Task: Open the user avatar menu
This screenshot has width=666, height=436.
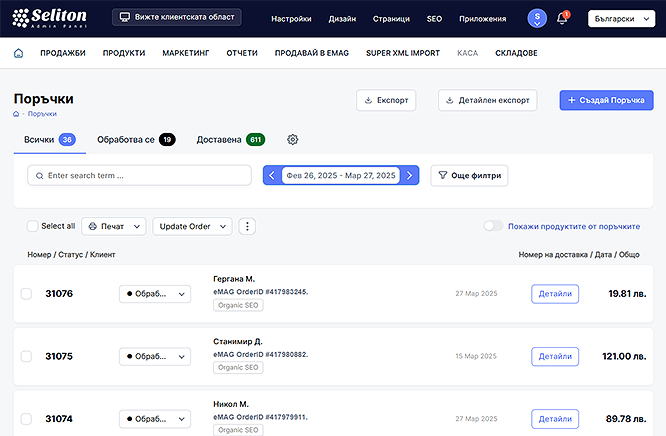Action: point(537,18)
